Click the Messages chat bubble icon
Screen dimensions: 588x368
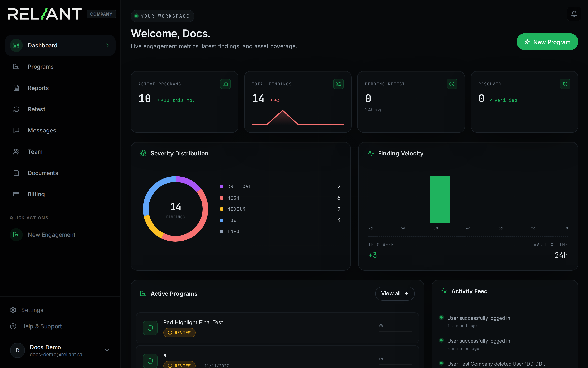pyautogui.click(x=16, y=130)
